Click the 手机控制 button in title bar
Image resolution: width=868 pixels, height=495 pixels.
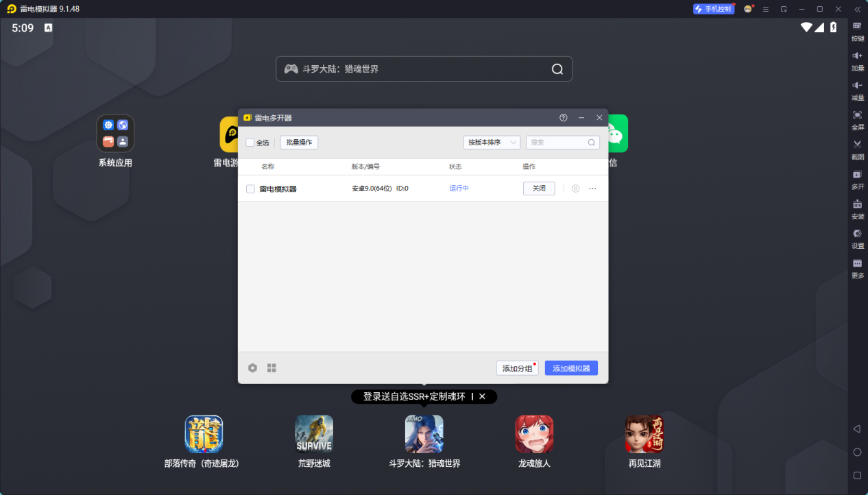pos(714,9)
